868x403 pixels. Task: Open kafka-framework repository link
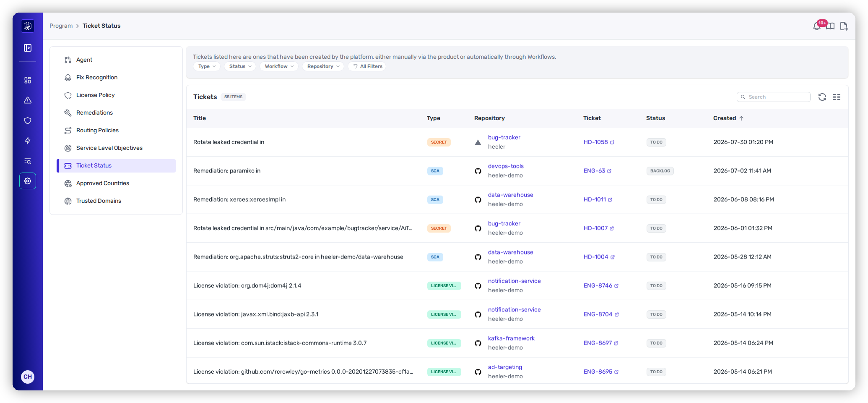coord(511,338)
